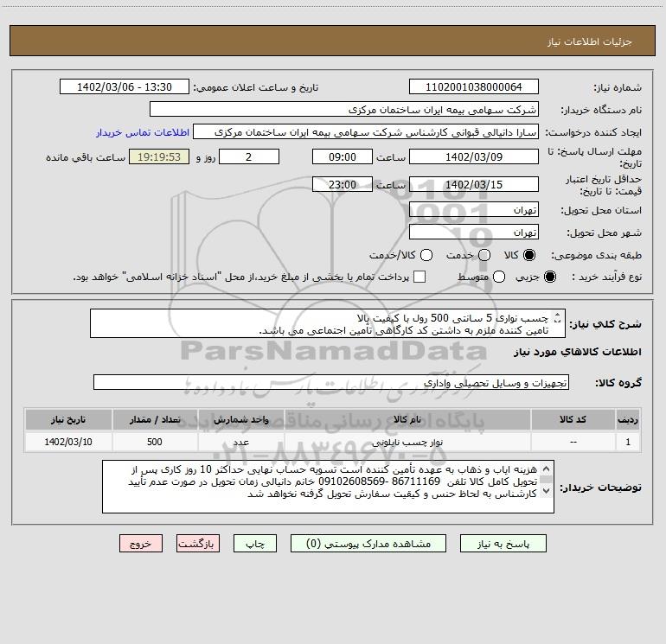This screenshot has width=666, height=644.
Task: Click the اطلاعات کالاهای مورد نیاز heading
Action: tap(578, 352)
